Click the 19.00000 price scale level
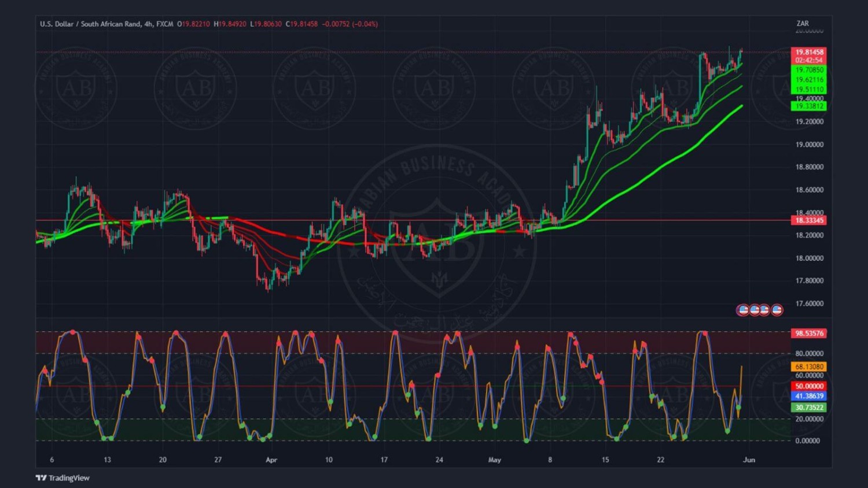Image resolution: width=868 pixels, height=488 pixels. pyautogui.click(x=809, y=145)
